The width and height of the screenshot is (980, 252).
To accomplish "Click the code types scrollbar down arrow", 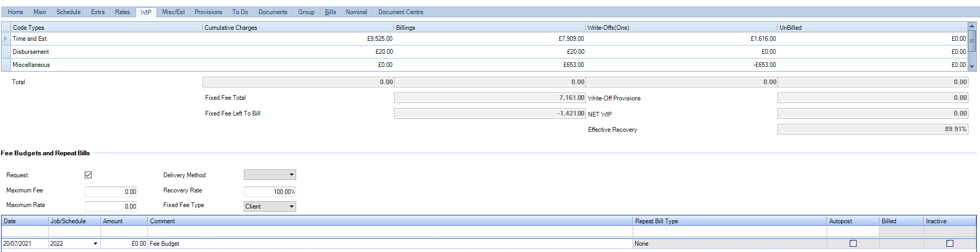I will [x=972, y=67].
